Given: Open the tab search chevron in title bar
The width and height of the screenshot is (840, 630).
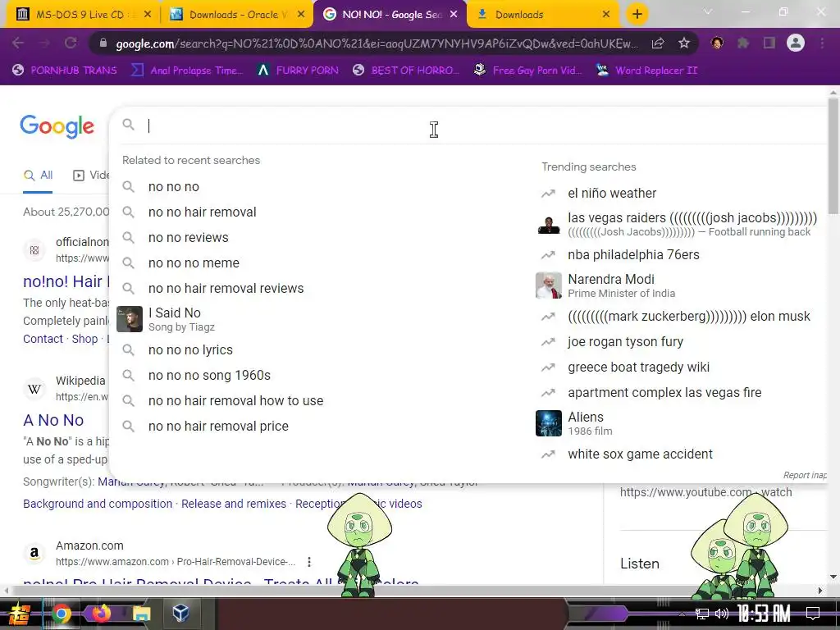Looking at the screenshot, I should tap(708, 11).
